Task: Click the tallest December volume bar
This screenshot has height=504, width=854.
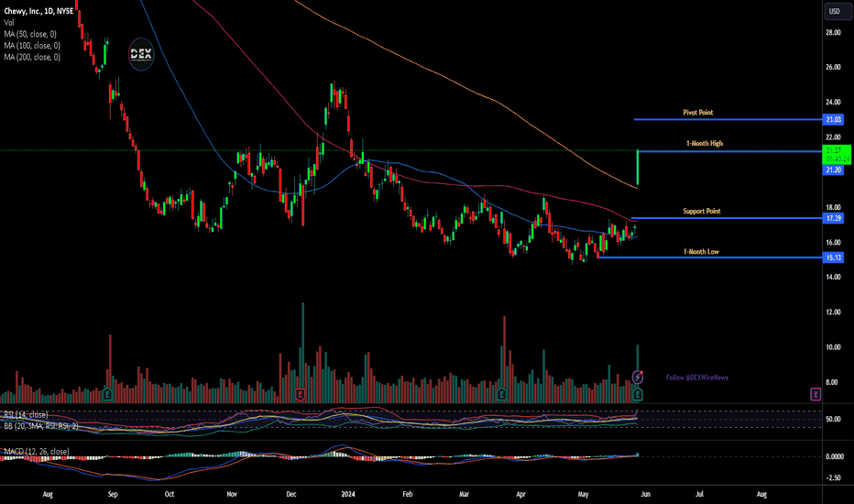Action: [302, 353]
